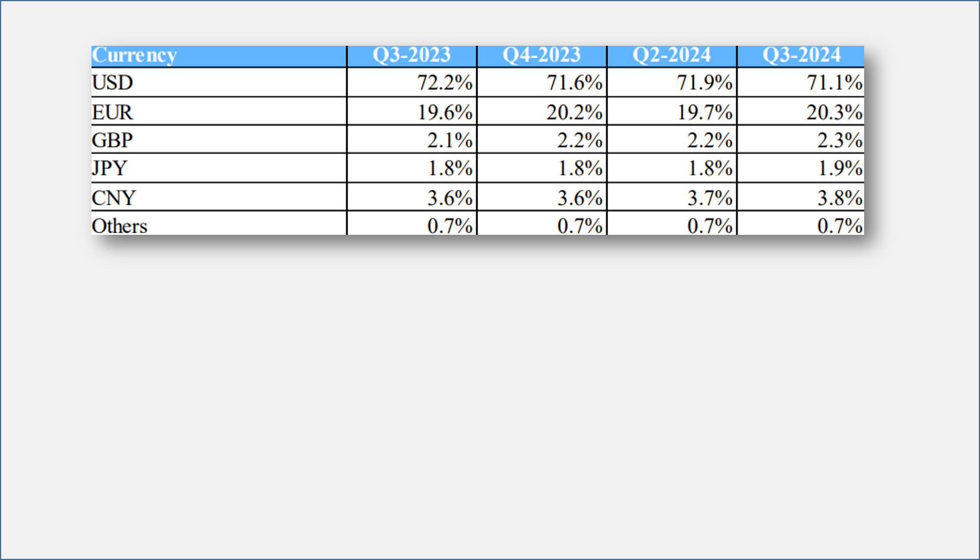The width and height of the screenshot is (980, 560).
Task: Select the Q3-2023 column header
Action: [x=411, y=55]
